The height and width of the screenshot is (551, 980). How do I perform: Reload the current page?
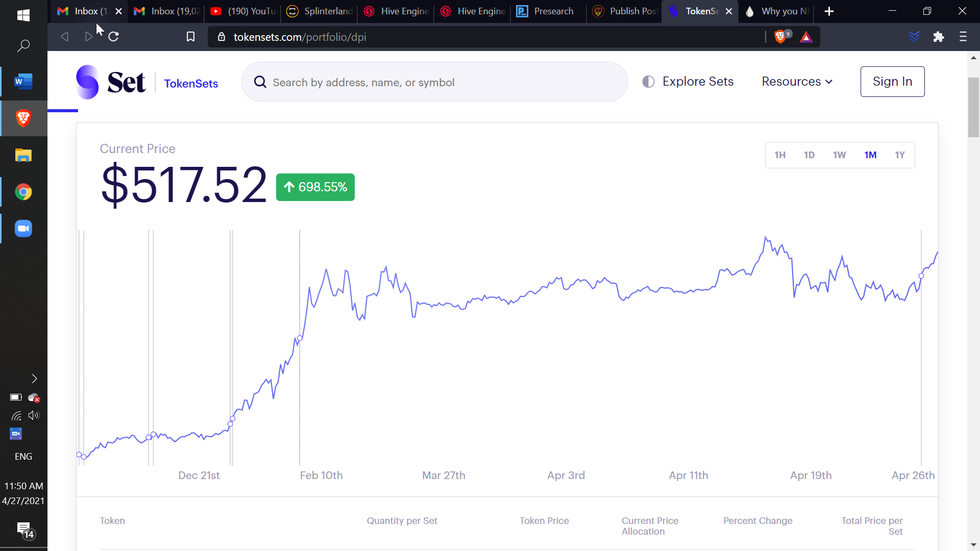[113, 37]
